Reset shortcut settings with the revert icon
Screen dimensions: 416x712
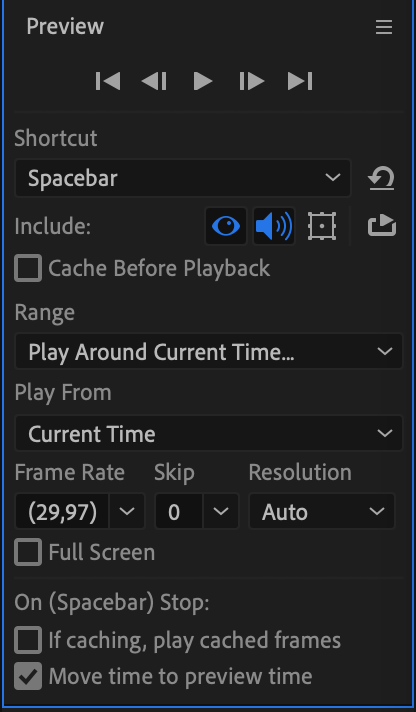click(381, 178)
